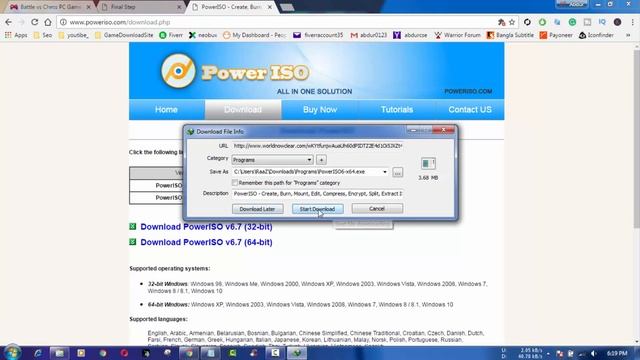Show more bookmarks with chevron

pos(628,35)
